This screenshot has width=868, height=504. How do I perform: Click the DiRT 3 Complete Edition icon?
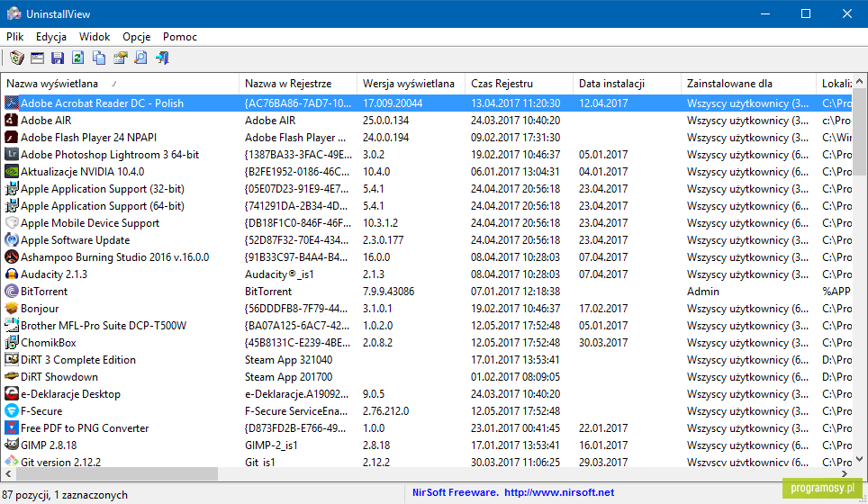click(11, 360)
